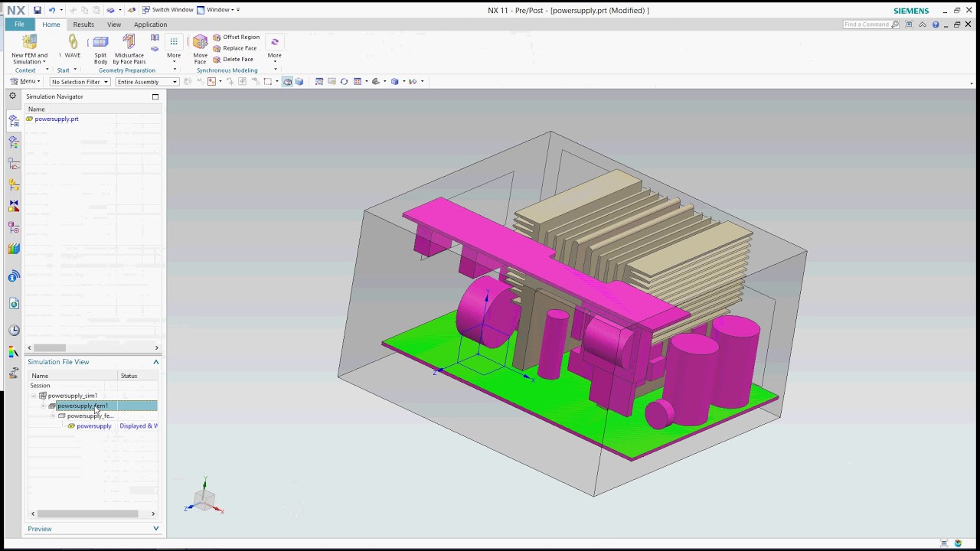Click Offset Region command
Screen dimensions: 980x551
coord(236,37)
